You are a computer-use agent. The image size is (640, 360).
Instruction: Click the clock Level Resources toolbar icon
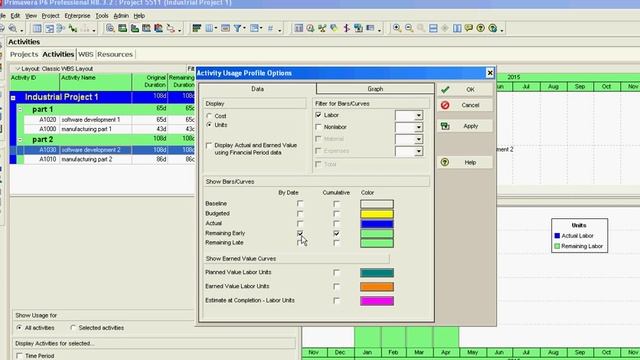311,28
